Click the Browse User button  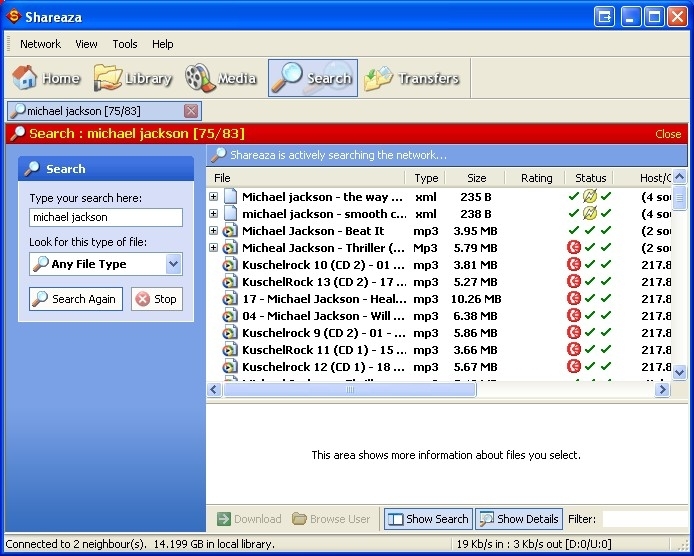(331, 519)
